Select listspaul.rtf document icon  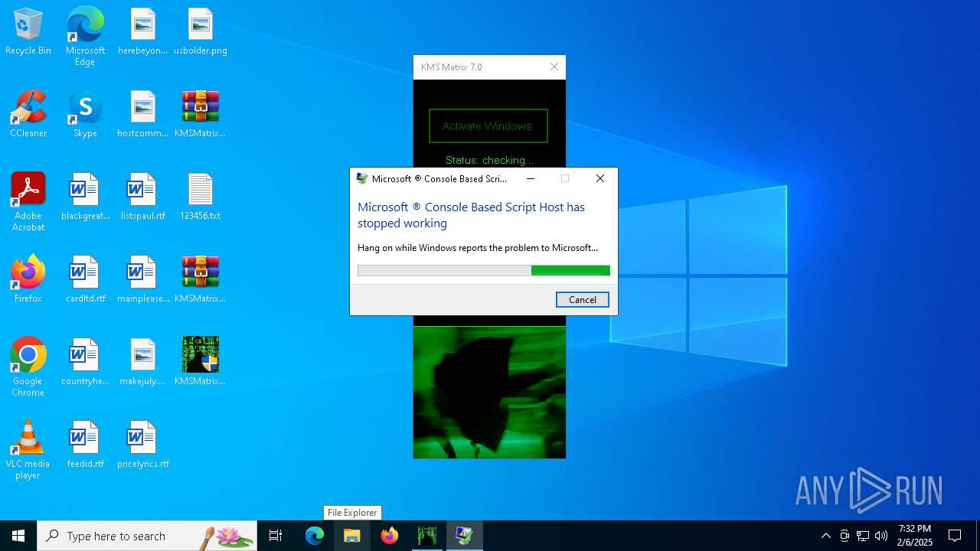point(142,197)
